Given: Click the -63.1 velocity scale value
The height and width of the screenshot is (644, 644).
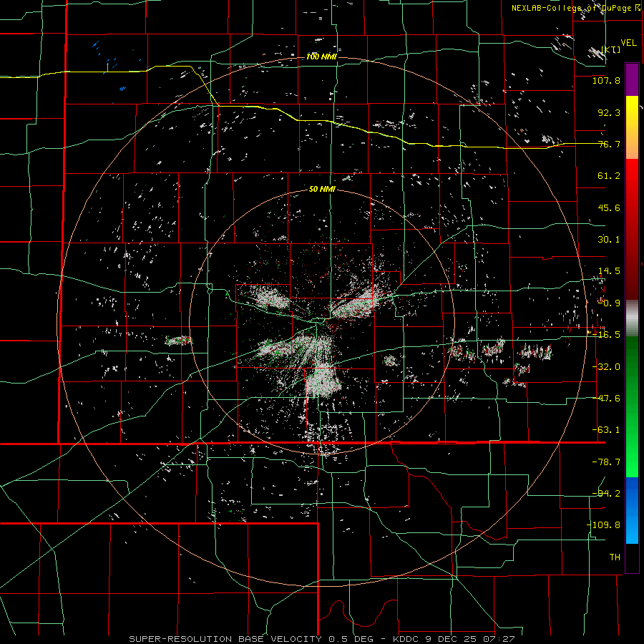Looking at the screenshot, I should tap(606, 430).
